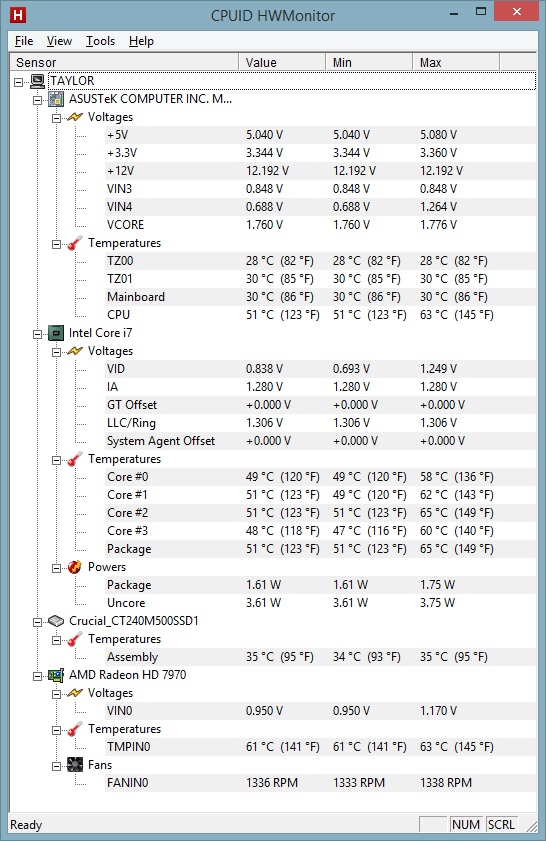
Task: Collapse the ASUSTeK COMPUTER INC. node
Action: coord(38,100)
